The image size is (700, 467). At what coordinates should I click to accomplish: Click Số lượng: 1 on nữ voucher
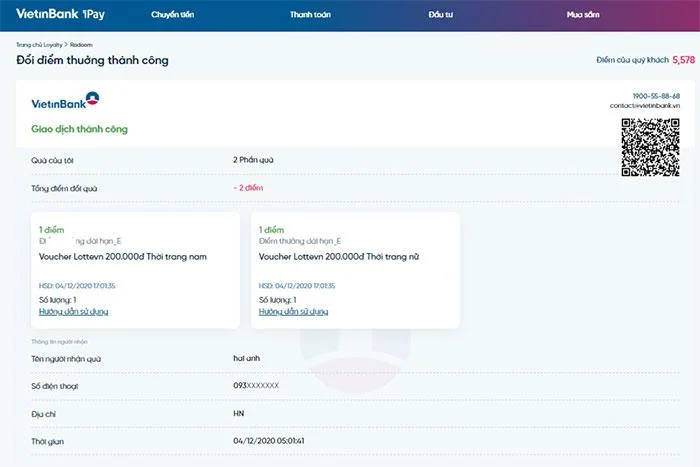pyautogui.click(x=278, y=300)
